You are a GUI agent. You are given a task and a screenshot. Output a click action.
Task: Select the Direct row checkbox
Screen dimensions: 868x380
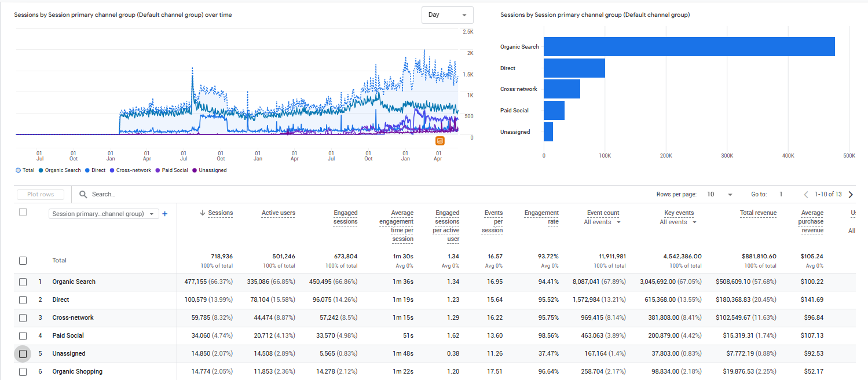23,300
